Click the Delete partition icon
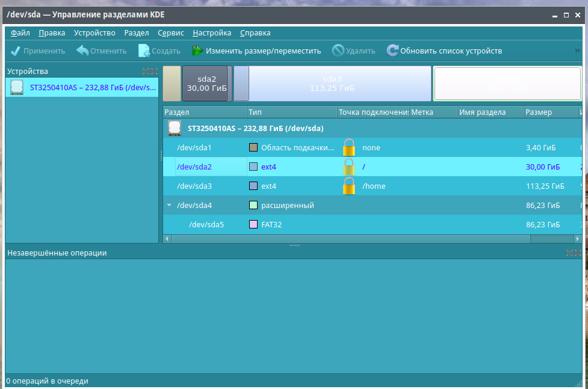 (x=338, y=51)
